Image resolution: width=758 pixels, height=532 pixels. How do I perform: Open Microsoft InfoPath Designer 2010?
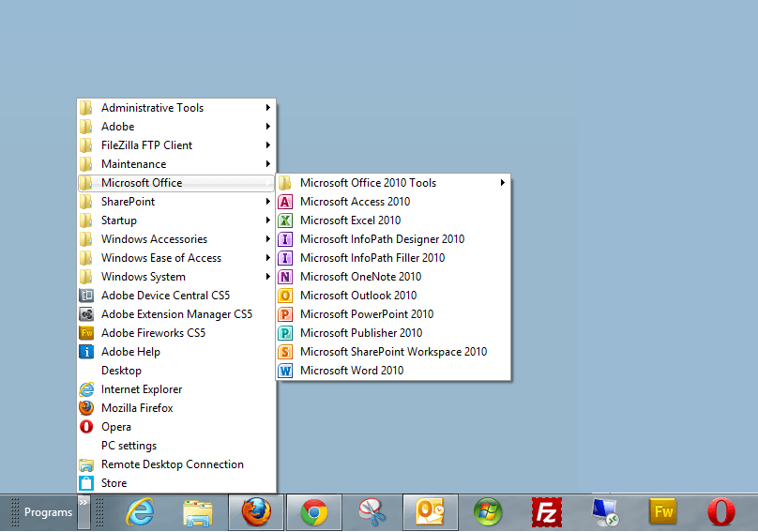click(x=382, y=239)
